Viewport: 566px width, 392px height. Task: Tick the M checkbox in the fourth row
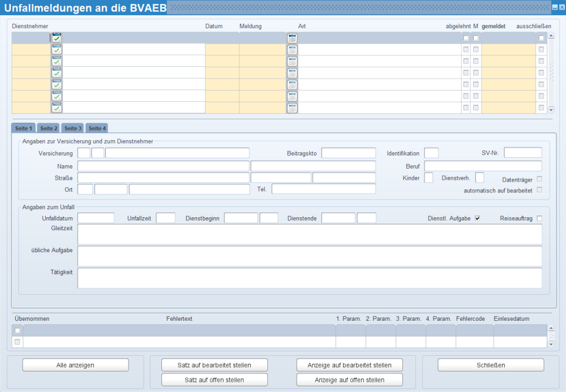click(x=476, y=73)
